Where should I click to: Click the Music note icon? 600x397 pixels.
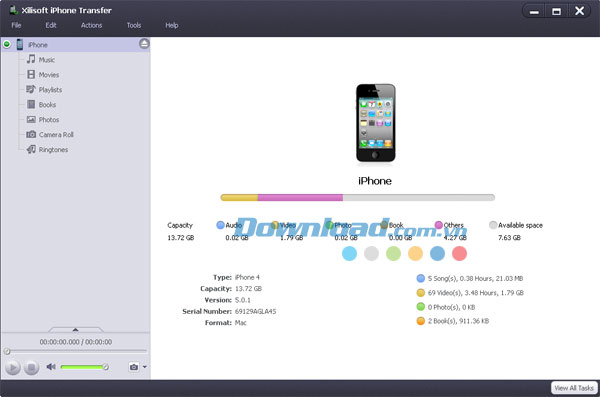(x=31, y=59)
